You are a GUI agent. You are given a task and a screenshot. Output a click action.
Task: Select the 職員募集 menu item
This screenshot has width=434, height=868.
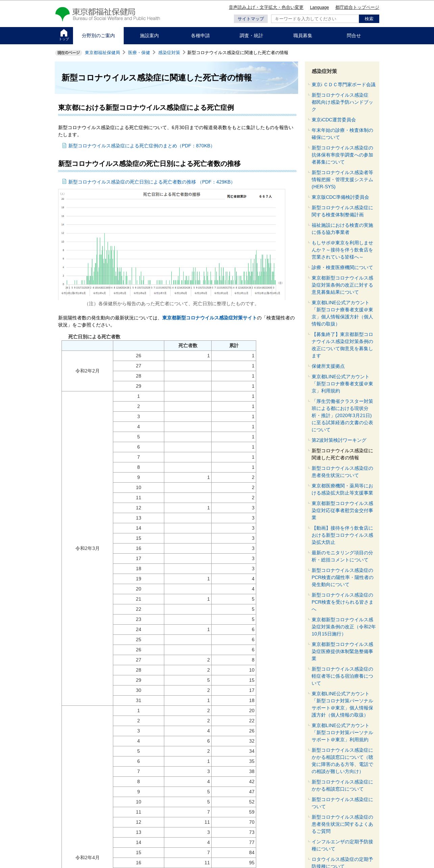coord(303,35)
